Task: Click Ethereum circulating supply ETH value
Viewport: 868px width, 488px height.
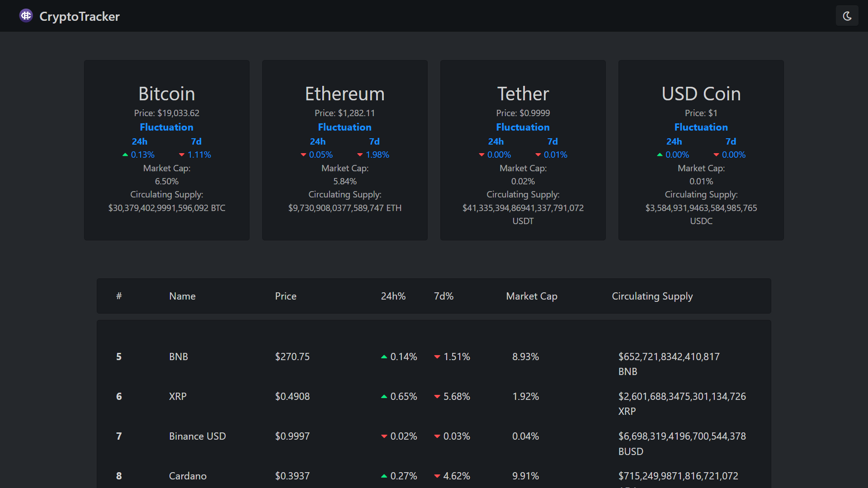Action: [x=345, y=208]
